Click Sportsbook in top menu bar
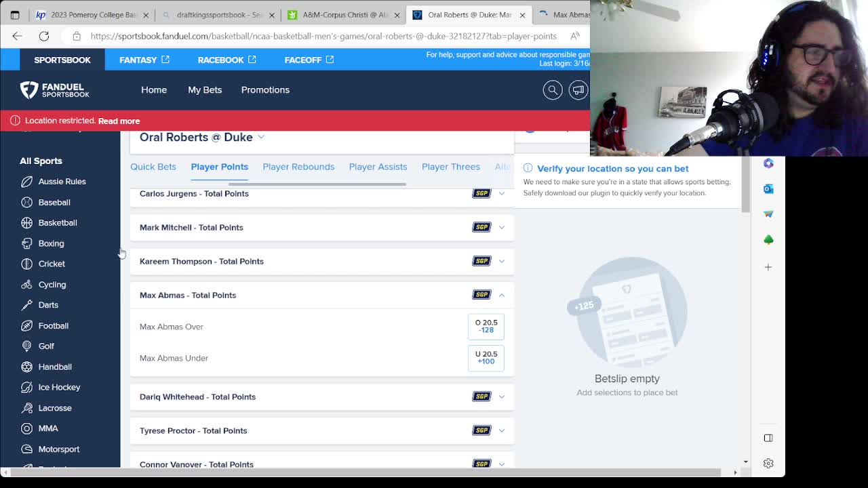The height and width of the screenshot is (488, 868). 62,60
